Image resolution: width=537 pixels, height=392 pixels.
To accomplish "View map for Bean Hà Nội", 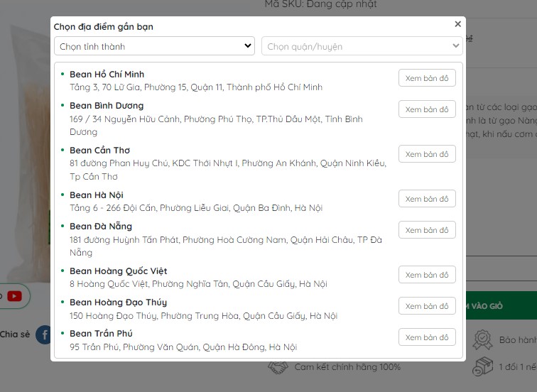I will pyautogui.click(x=427, y=199).
